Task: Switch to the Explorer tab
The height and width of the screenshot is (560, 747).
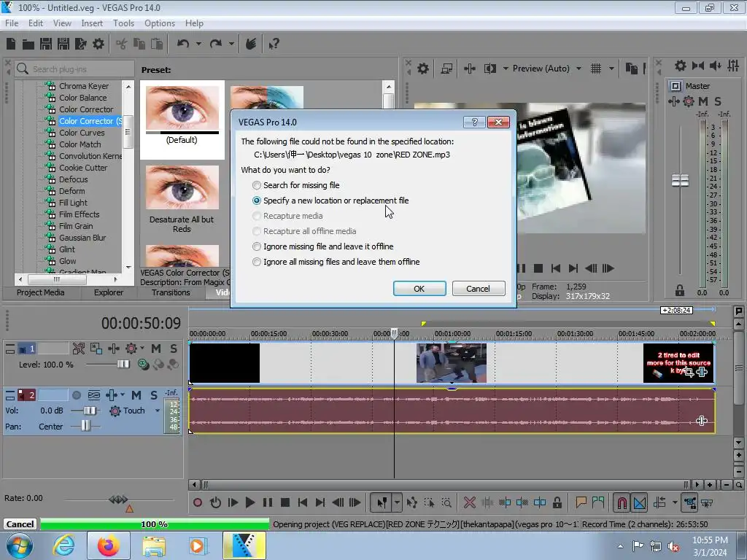Action: 108,292
